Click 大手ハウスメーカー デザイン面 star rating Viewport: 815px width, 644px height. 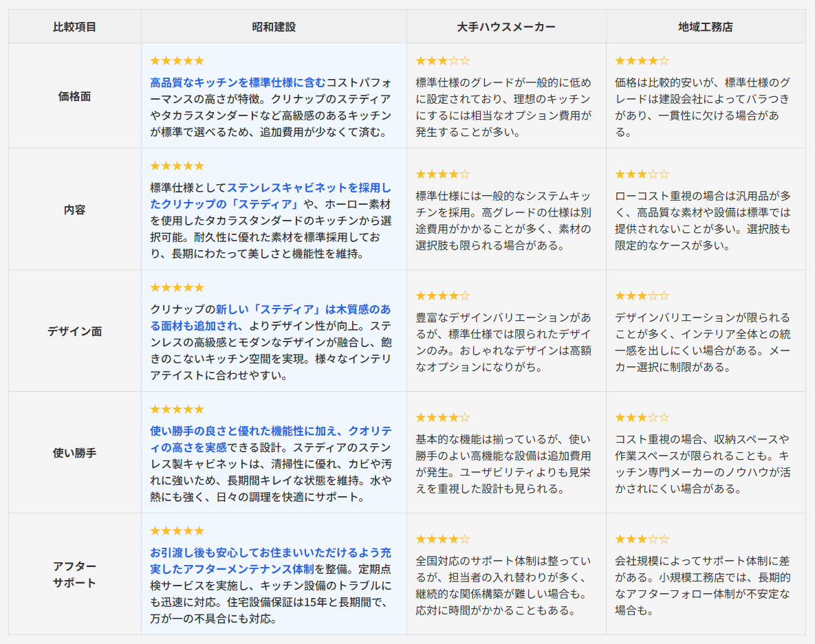442,296
